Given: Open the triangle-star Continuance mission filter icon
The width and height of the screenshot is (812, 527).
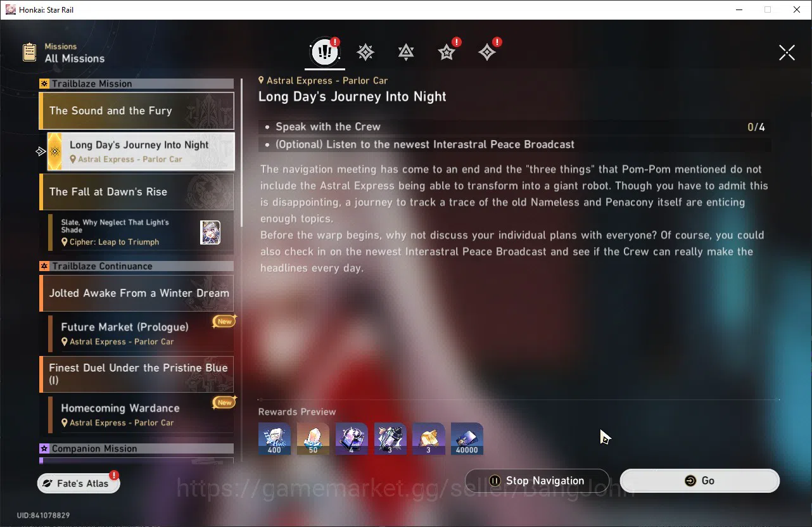Looking at the screenshot, I should [x=406, y=53].
